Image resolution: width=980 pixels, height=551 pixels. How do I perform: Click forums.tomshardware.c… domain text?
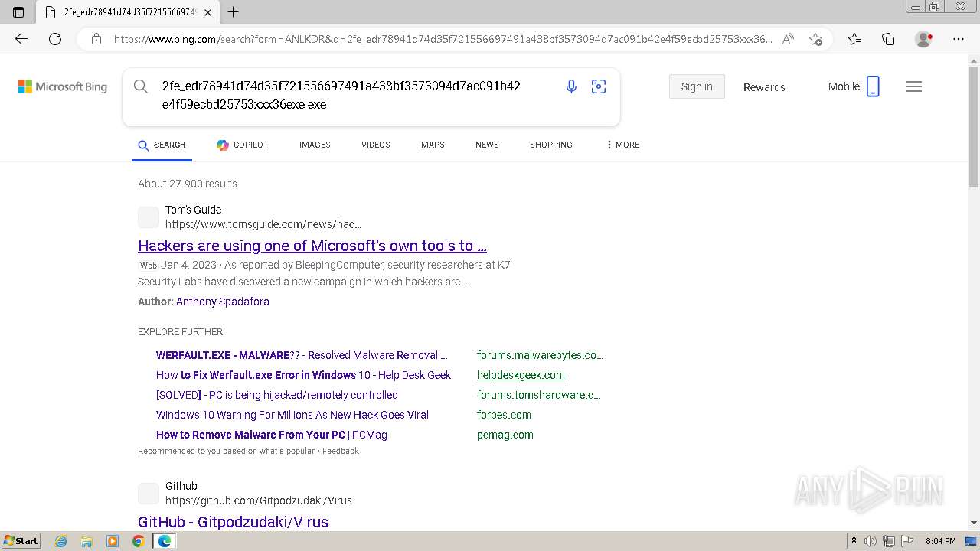pos(538,395)
